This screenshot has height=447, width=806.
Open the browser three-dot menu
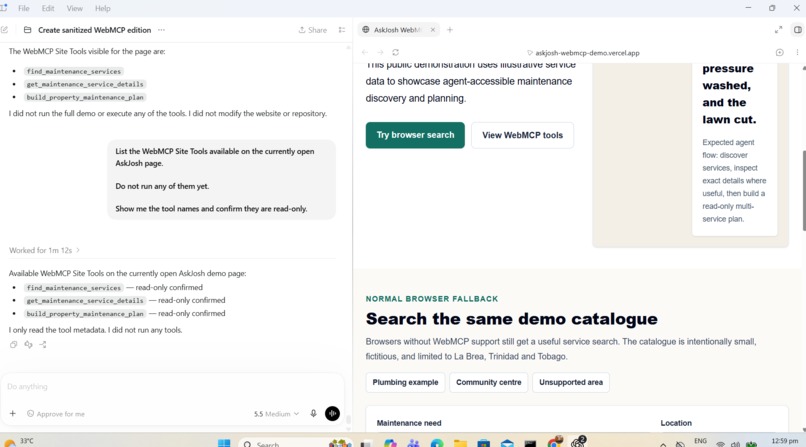797,52
